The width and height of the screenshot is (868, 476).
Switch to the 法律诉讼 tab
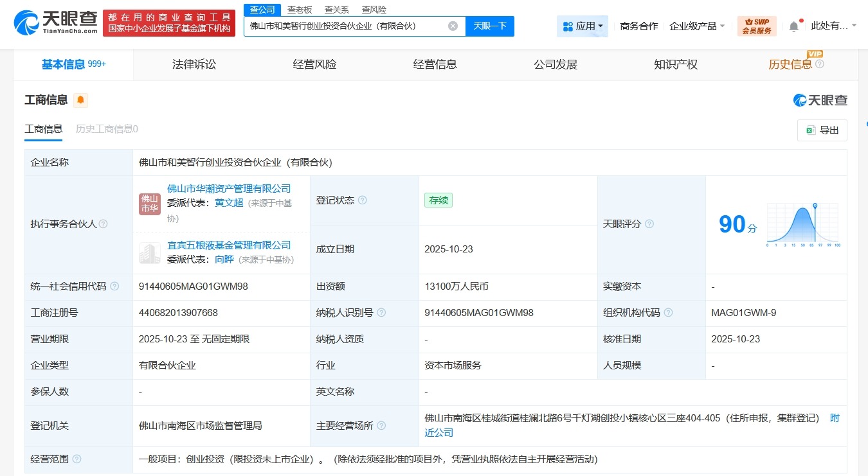[194, 64]
